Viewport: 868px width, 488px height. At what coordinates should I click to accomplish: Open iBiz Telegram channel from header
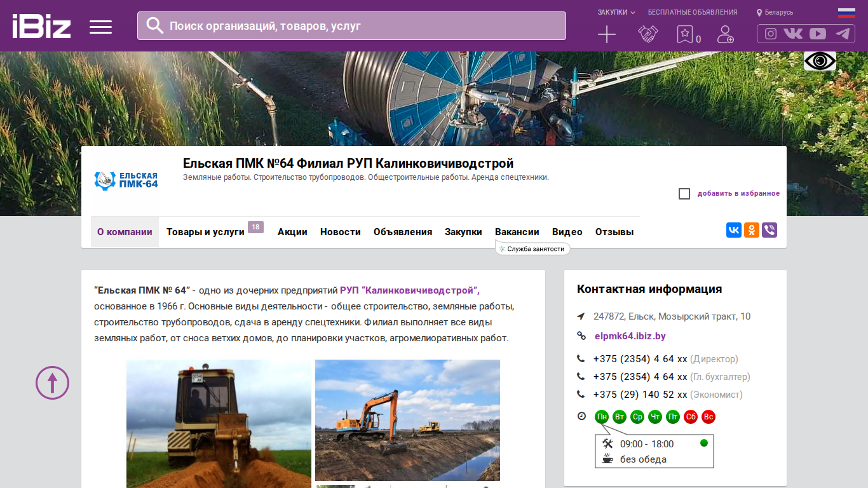(x=843, y=34)
